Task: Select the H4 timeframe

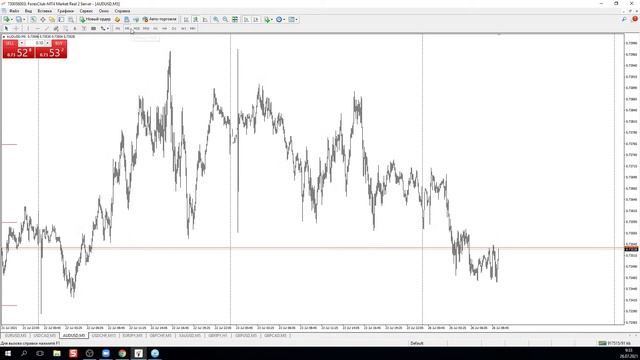Action: 164,29
